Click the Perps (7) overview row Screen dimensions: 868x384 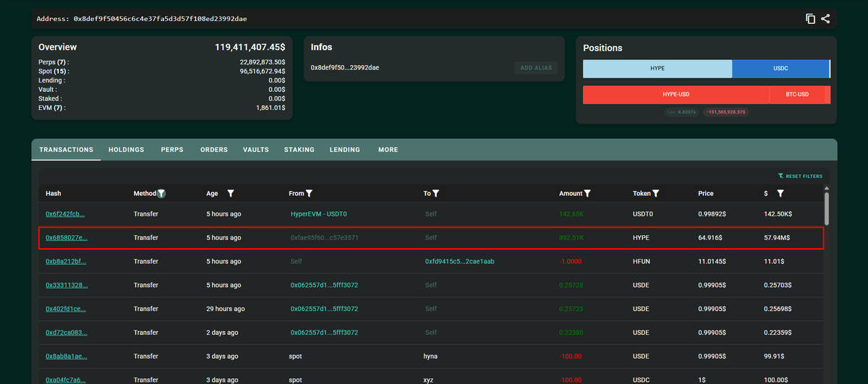pyautogui.click(x=162, y=62)
